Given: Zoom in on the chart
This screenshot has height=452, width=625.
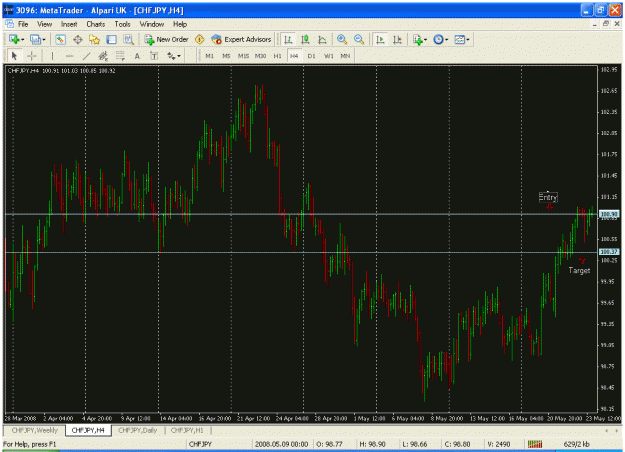Looking at the screenshot, I should click(342, 39).
